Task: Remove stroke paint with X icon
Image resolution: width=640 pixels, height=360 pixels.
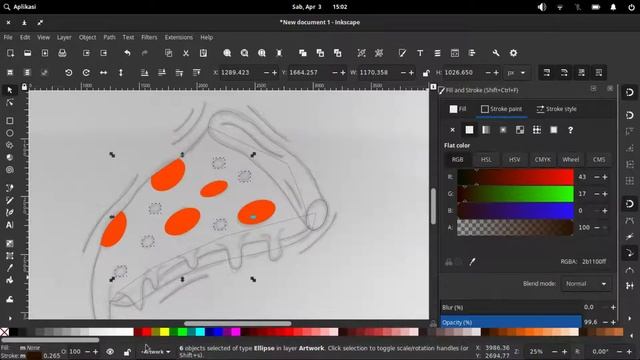Action: tap(452, 130)
